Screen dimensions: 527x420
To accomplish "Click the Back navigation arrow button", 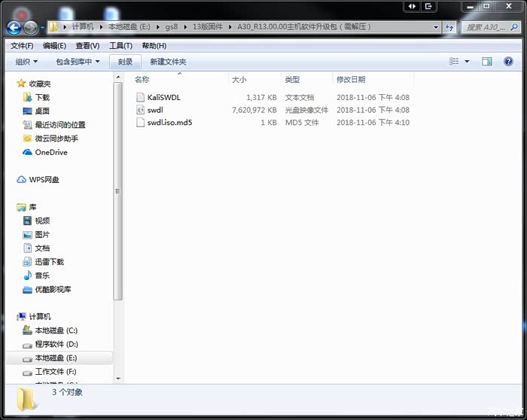I will click(x=14, y=28).
